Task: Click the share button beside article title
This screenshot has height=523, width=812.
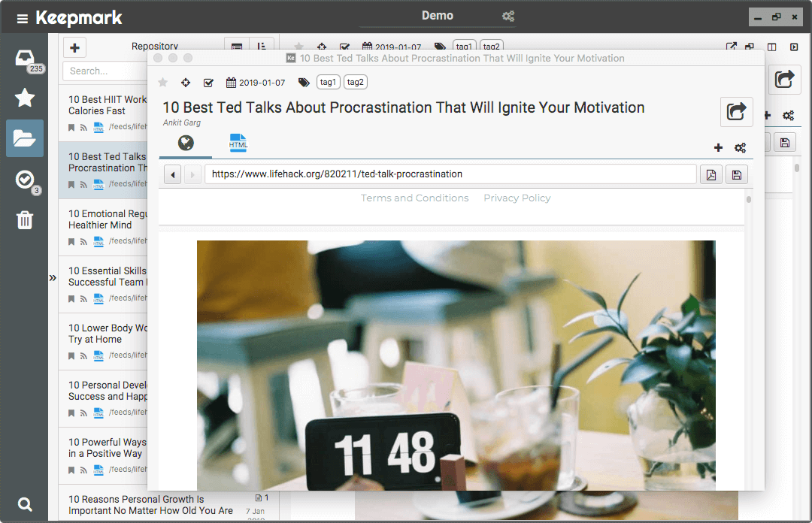Action: (x=736, y=112)
